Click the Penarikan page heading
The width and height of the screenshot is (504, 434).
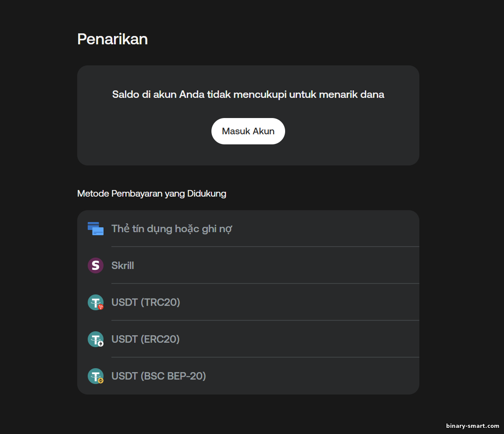click(112, 39)
